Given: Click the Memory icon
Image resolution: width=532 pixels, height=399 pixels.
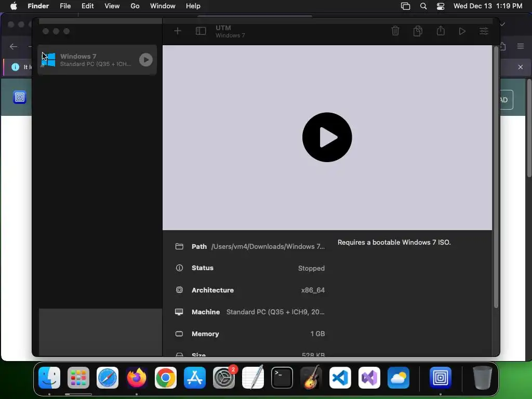Looking at the screenshot, I should [179, 334].
